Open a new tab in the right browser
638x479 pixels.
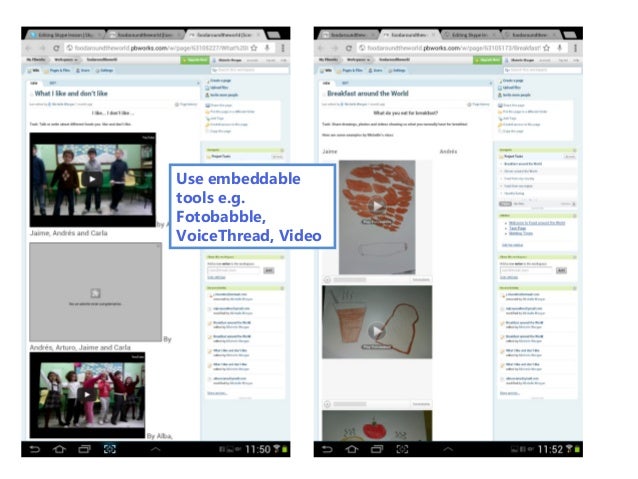coord(570,35)
